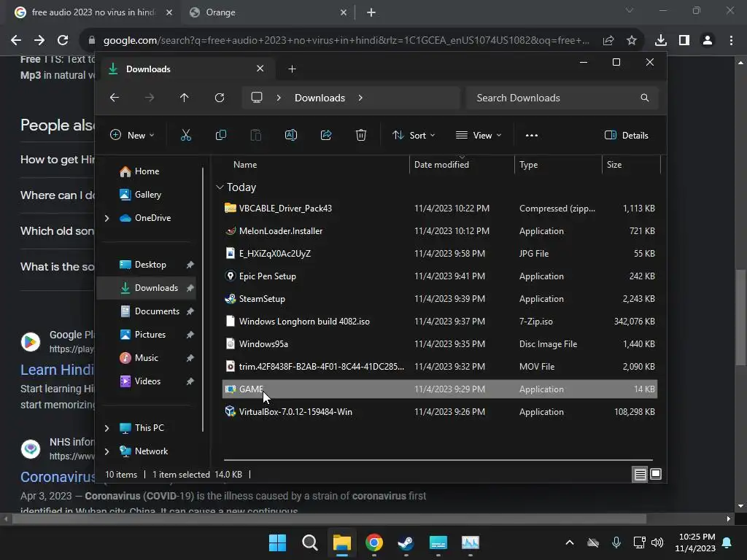Click the Paste clipboard icon in Explorer toolbar
The image size is (747, 560).
(x=256, y=135)
